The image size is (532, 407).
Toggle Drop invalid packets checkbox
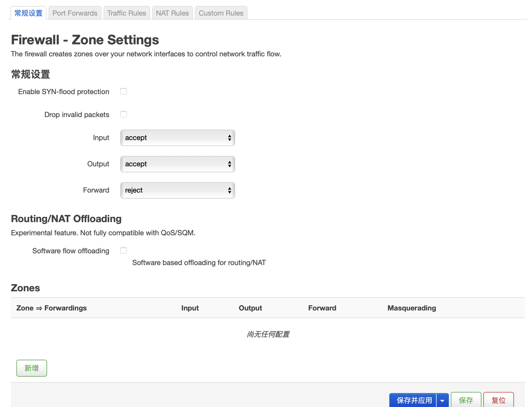point(124,114)
